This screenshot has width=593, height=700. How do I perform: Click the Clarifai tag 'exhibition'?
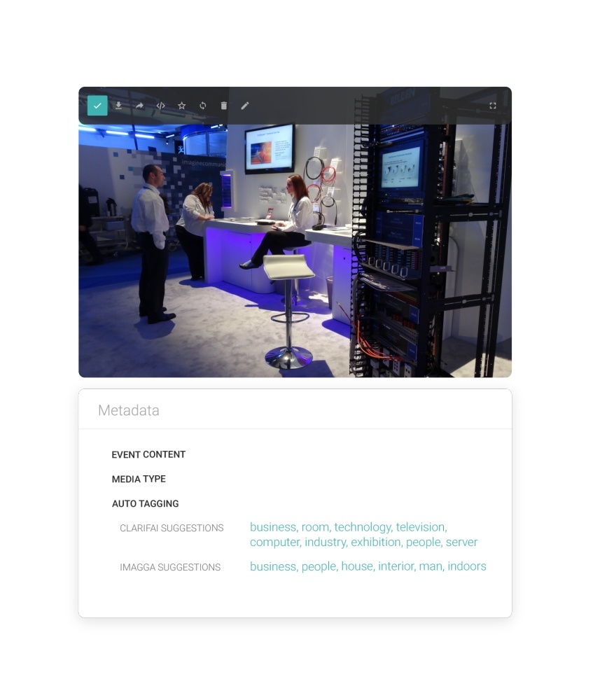(x=377, y=542)
